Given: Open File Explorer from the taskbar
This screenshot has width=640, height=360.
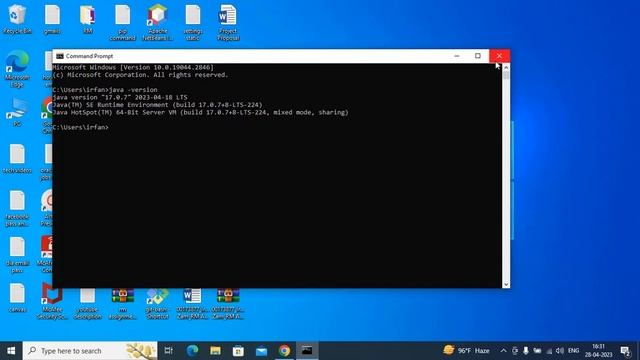Looking at the screenshot, I should (x=216, y=351).
